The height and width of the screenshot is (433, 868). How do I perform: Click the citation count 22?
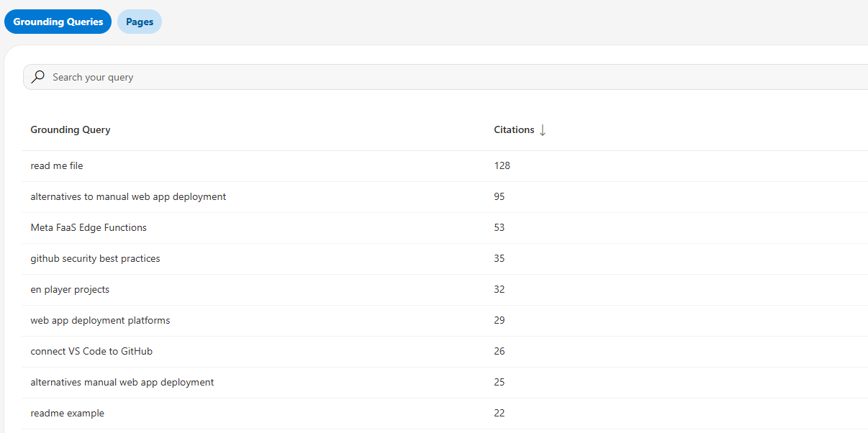[499, 413]
